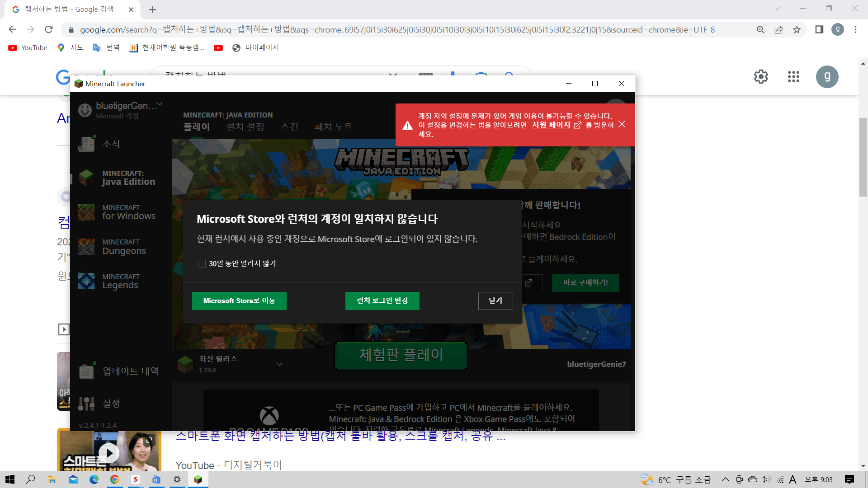Open the 지원 페이지 support link
Screen dimensions: 868x488
click(552, 125)
